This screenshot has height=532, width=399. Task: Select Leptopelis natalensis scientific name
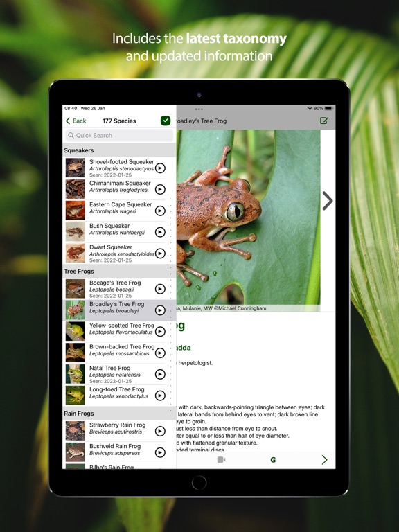point(115,375)
